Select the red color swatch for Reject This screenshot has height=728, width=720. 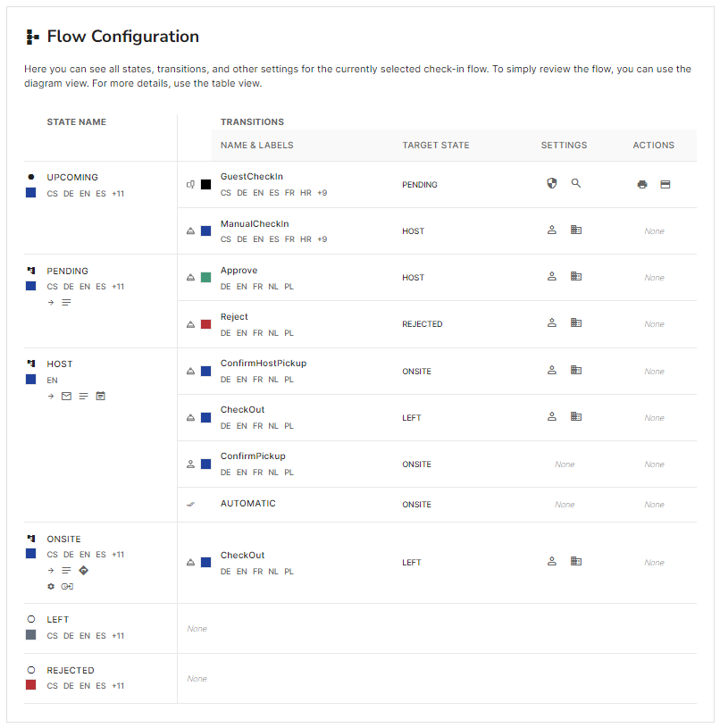pos(205,324)
